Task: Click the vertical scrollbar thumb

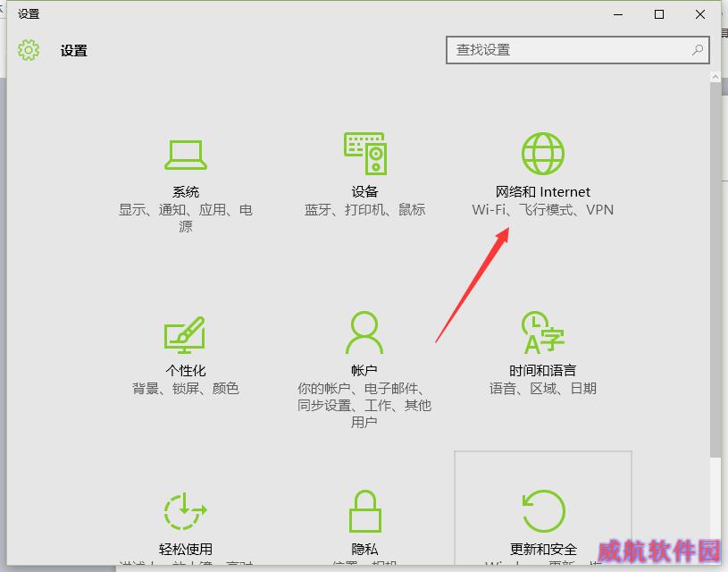Action: (x=715, y=270)
